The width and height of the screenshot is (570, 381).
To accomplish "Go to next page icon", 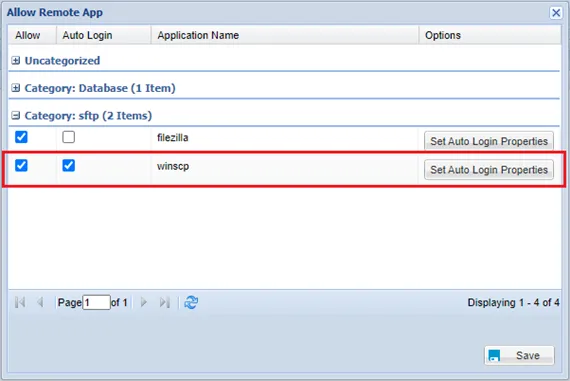I will 144,302.
